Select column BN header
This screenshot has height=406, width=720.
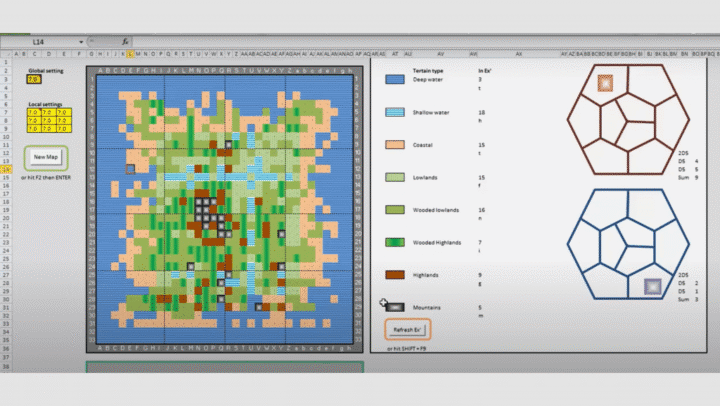coord(684,54)
